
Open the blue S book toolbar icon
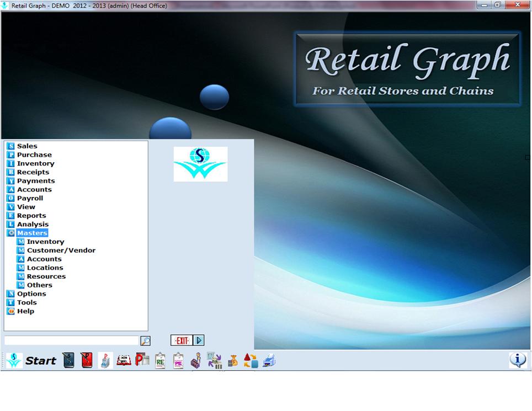[x=68, y=360]
